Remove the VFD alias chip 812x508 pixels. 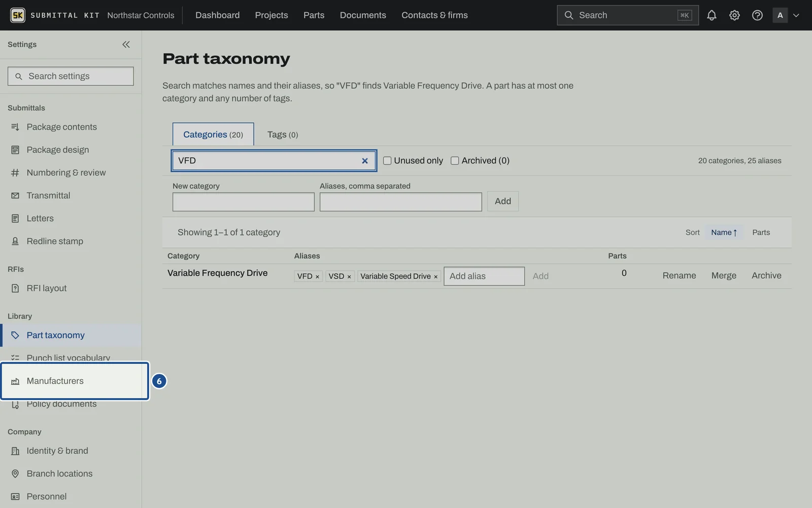[317, 277]
